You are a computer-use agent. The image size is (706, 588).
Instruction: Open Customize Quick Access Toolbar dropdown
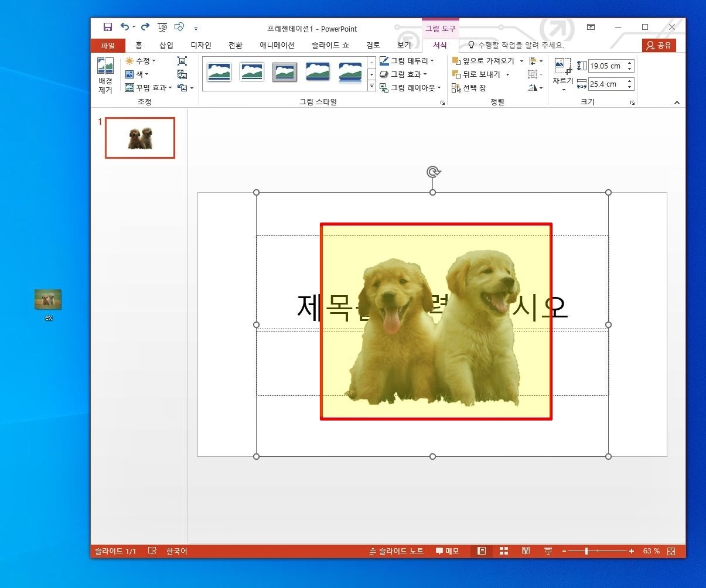point(196,28)
